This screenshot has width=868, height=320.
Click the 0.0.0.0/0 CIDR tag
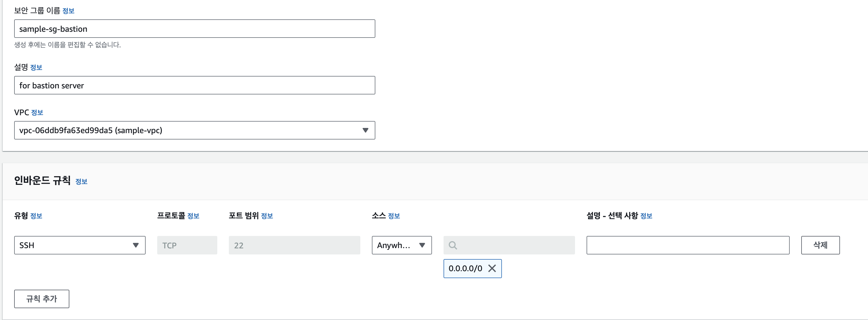click(465, 269)
